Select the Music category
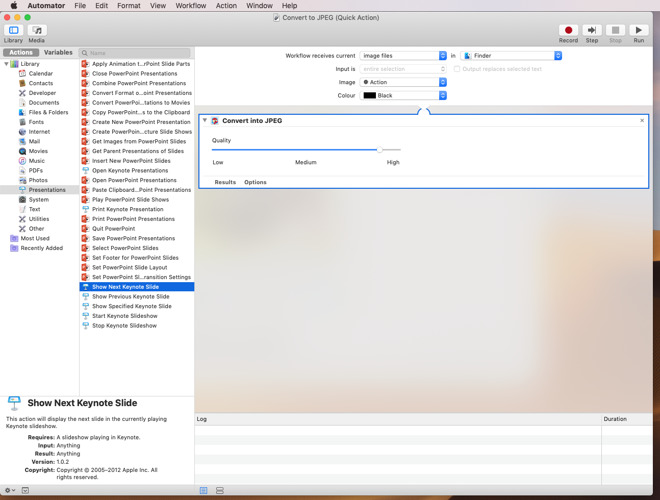Screen dimensions: 660x500 (x=36, y=160)
